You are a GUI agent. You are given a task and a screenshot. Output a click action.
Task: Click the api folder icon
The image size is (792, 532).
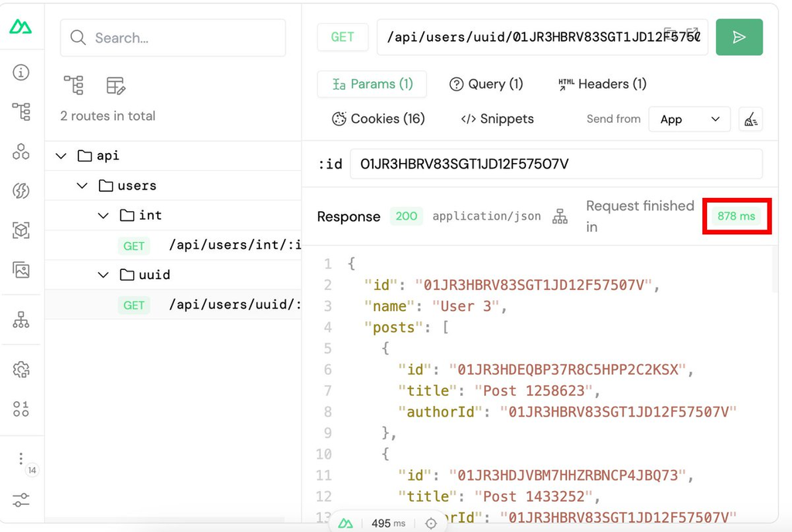pyautogui.click(x=84, y=155)
